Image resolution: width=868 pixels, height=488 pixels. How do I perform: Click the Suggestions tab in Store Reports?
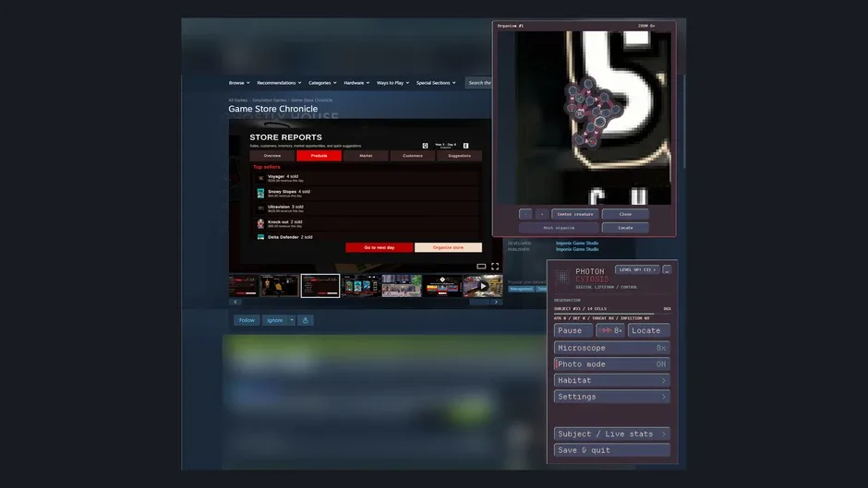460,156
